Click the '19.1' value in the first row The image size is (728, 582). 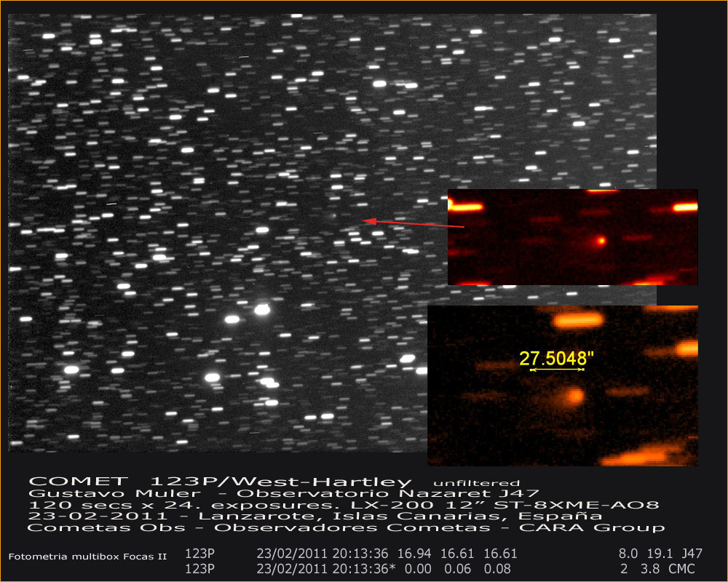(x=660, y=554)
